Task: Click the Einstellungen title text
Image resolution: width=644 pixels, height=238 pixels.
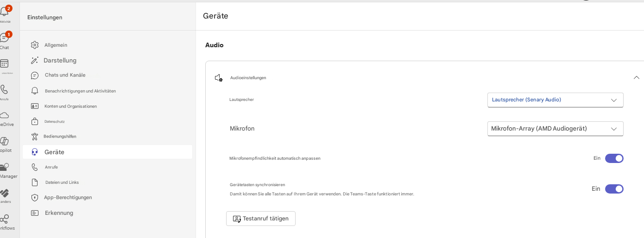Action: point(44,18)
